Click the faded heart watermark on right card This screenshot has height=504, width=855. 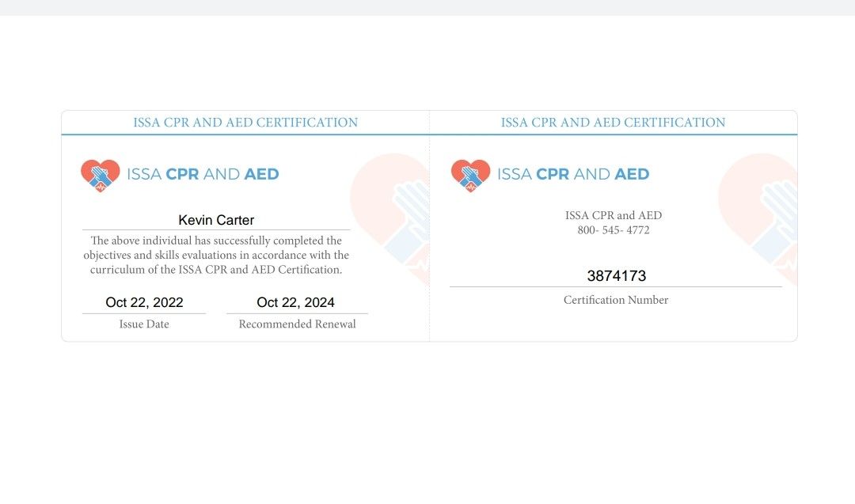pyautogui.click(x=758, y=219)
